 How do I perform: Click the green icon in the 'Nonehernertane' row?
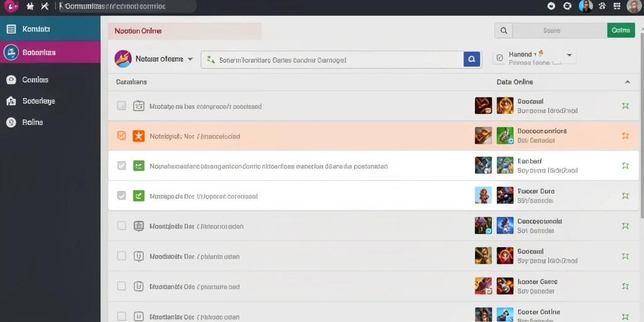pos(139,166)
